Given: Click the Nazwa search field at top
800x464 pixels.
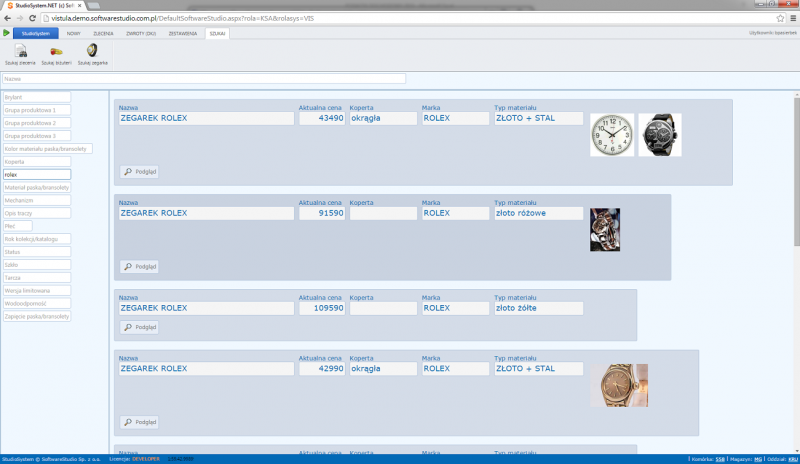Looking at the screenshot, I should [204, 78].
